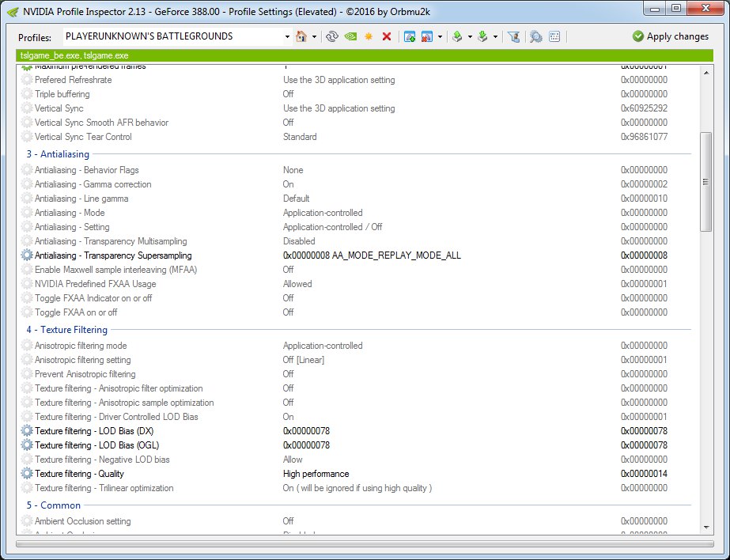This screenshot has height=560, width=730.
Task: Click gear icon beside Antialiasing - Transparency Supersampling
Action: tap(27, 255)
